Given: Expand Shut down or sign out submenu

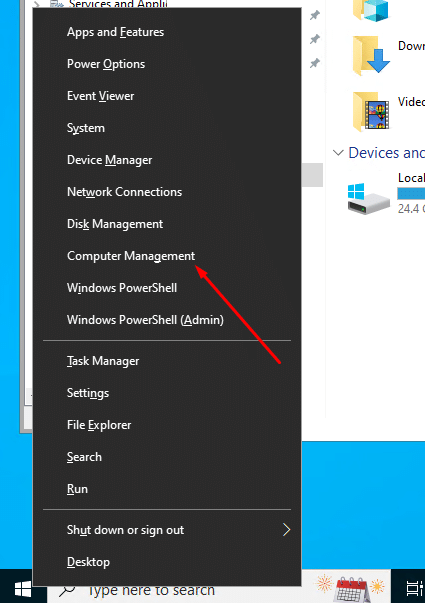Looking at the screenshot, I should point(167,530).
